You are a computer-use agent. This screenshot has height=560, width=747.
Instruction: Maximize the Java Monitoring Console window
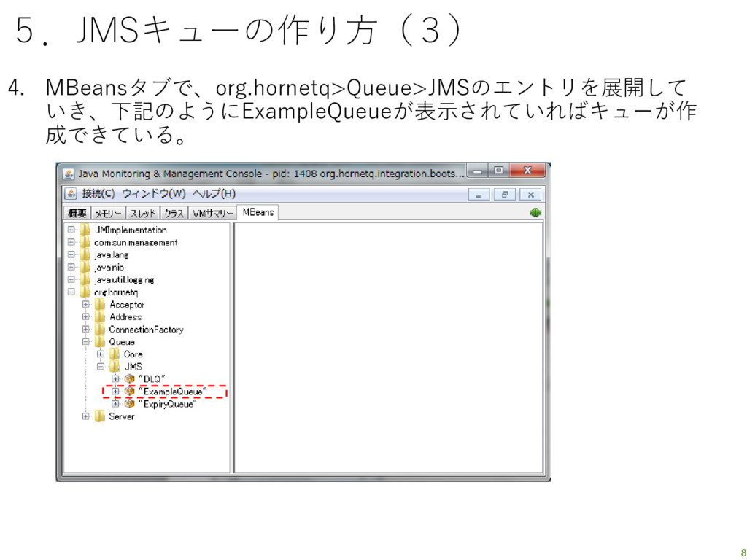(498, 171)
